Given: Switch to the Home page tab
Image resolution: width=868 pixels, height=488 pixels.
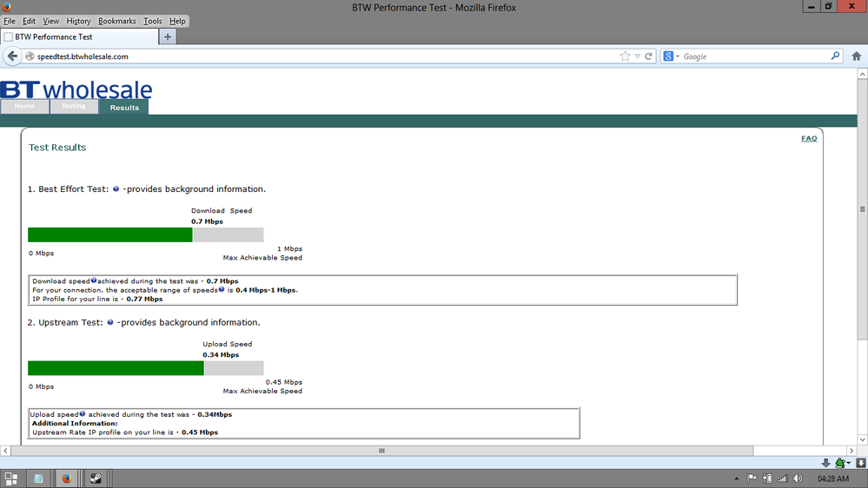Looking at the screenshot, I should point(24,106).
